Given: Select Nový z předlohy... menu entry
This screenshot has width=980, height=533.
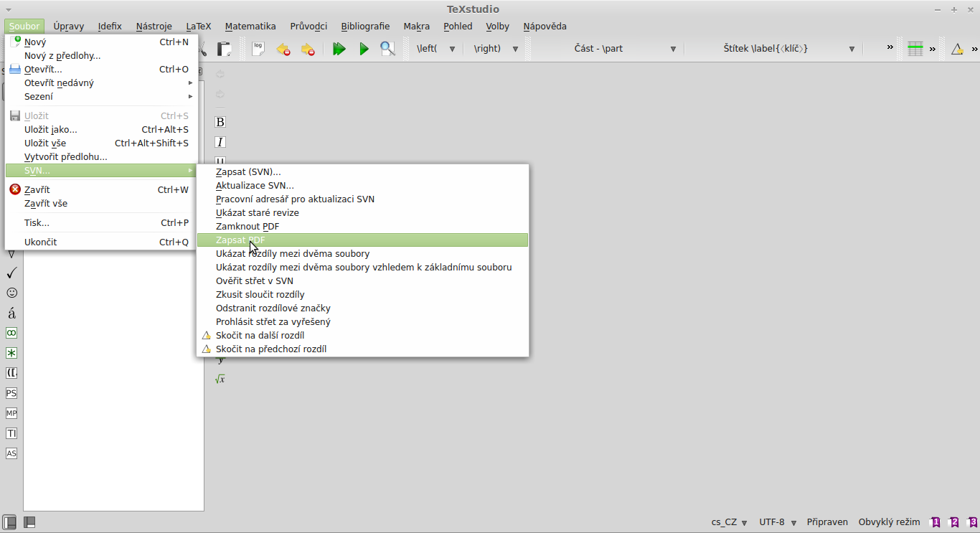Looking at the screenshot, I should point(100,55).
